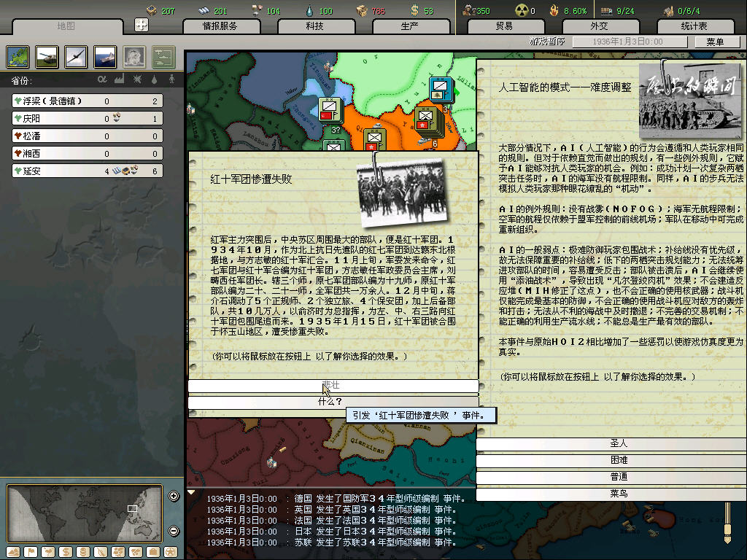
Task: Click the nuclear weapons count icon
Action: tap(522, 10)
